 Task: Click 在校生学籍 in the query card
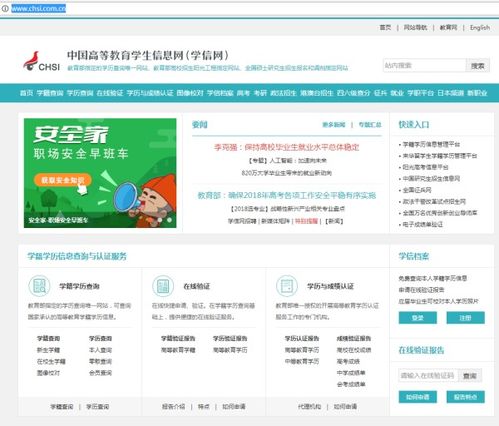click(x=51, y=361)
